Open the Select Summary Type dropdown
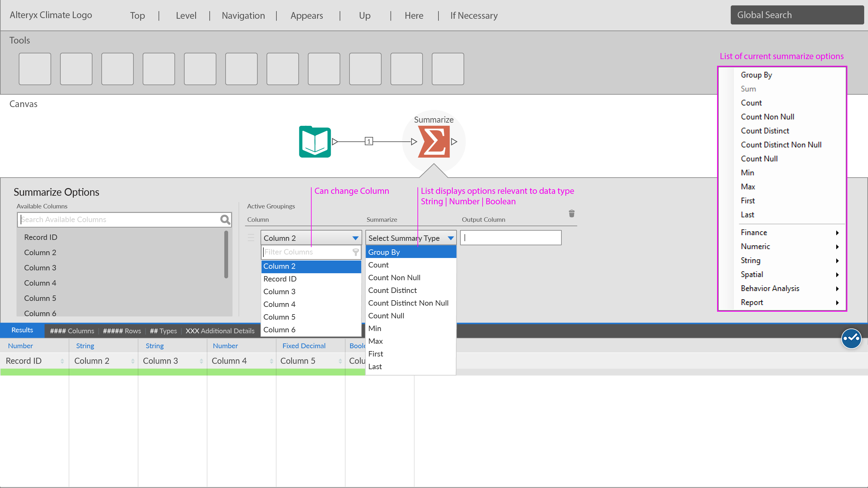Viewport: 868px width, 488px height. click(451, 238)
